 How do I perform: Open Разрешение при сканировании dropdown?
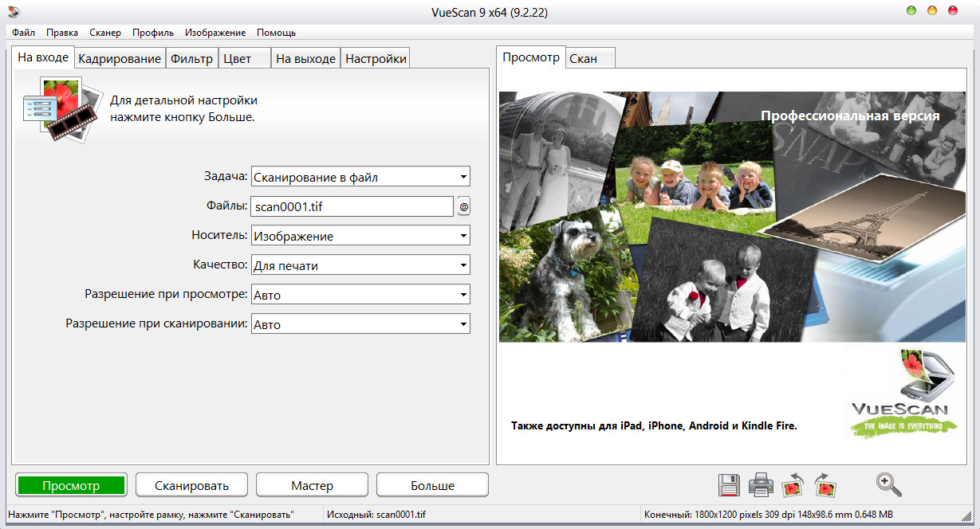pyautogui.click(x=360, y=324)
